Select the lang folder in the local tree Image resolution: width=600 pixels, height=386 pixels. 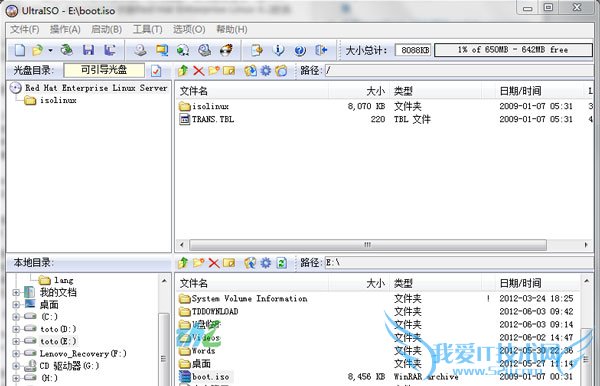coord(63,280)
